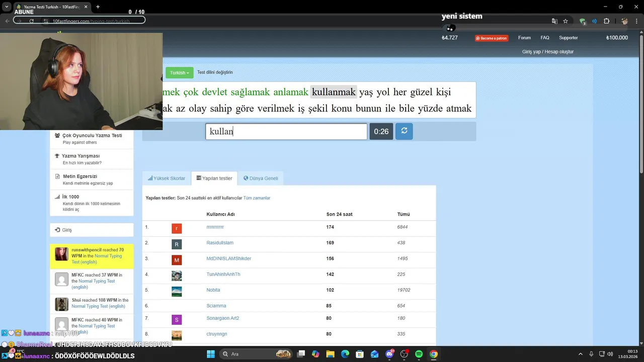Open the green shield extension icon
This screenshot has height=362, width=644.
coord(583,21)
